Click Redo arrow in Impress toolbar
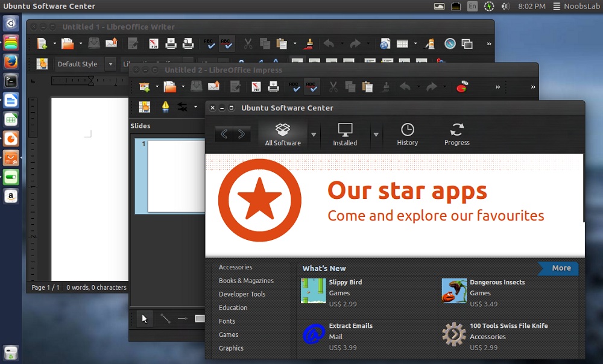Viewport: 603px width, 364px height. click(x=432, y=87)
